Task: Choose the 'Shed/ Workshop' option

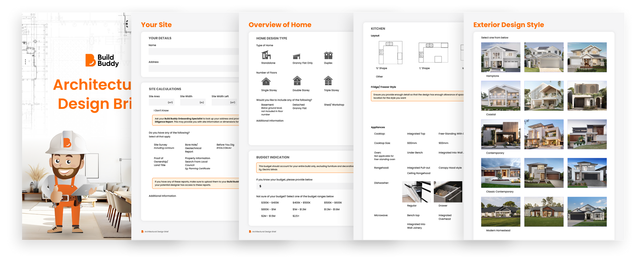Action: point(334,105)
